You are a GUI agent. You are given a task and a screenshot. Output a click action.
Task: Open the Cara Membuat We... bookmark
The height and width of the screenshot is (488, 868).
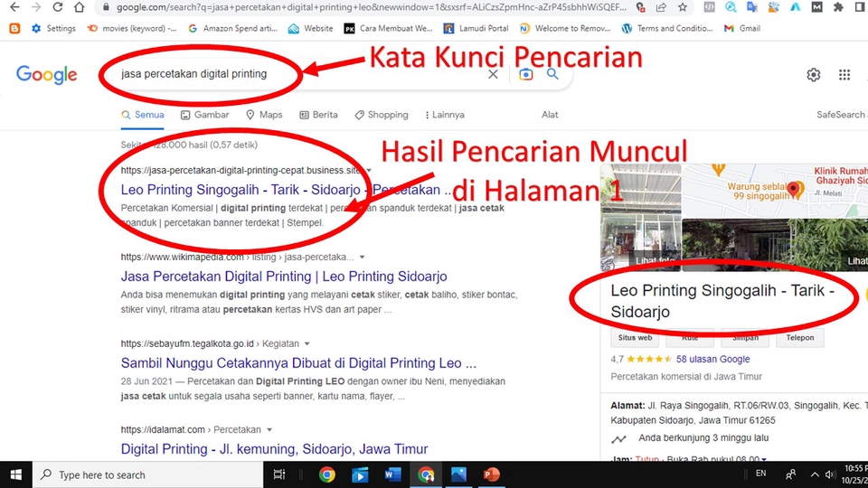tap(389, 28)
